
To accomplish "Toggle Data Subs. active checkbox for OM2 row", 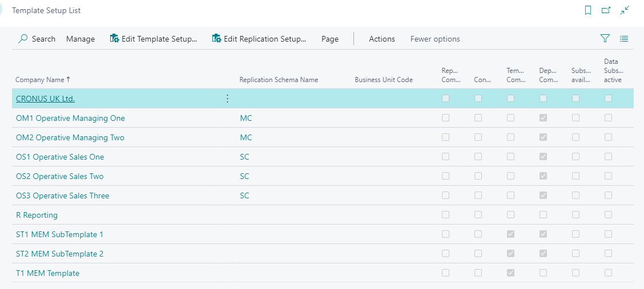I will pos(608,137).
